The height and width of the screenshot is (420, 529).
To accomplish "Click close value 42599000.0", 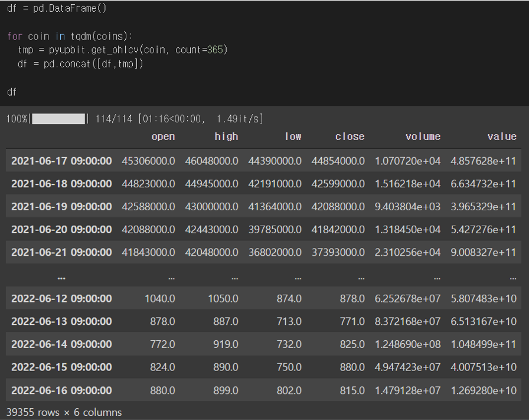I will pos(338,184).
